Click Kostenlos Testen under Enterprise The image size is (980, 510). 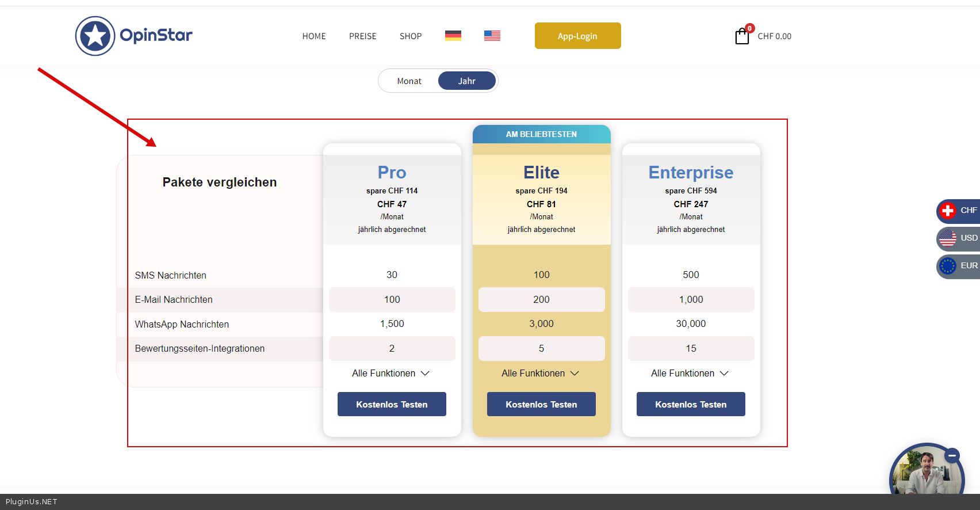691,404
